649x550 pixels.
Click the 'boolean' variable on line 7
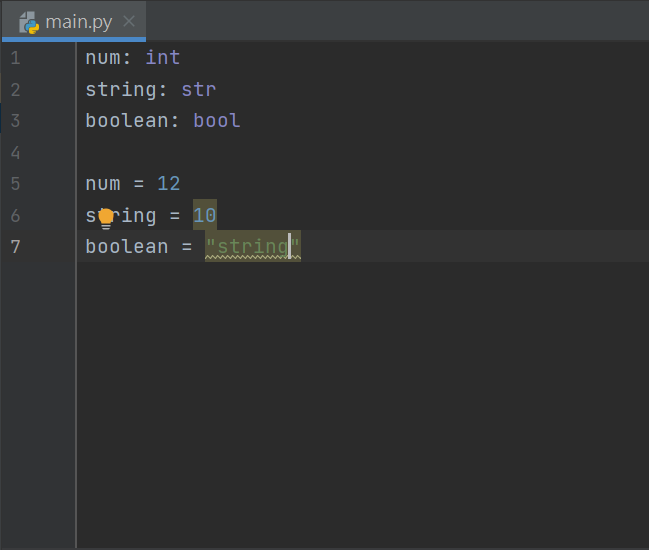127,247
